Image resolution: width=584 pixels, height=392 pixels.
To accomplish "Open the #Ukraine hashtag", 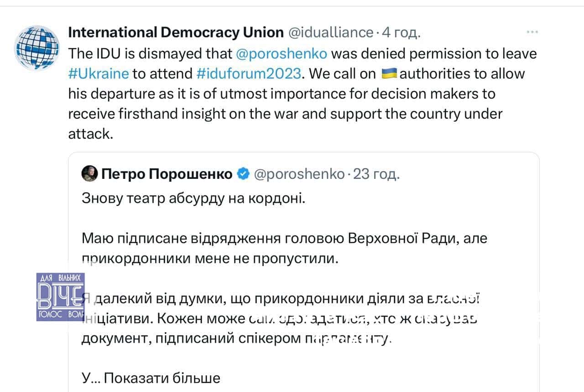I will click(x=99, y=73).
